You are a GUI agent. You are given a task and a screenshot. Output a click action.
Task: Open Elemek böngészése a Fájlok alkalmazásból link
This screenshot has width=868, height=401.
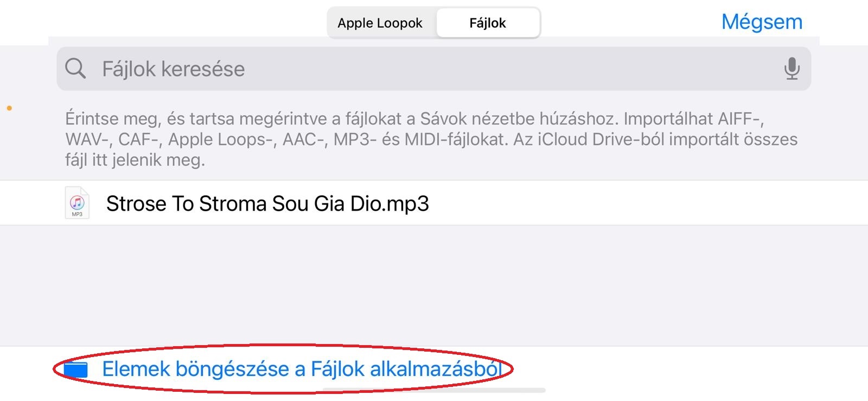(302, 369)
